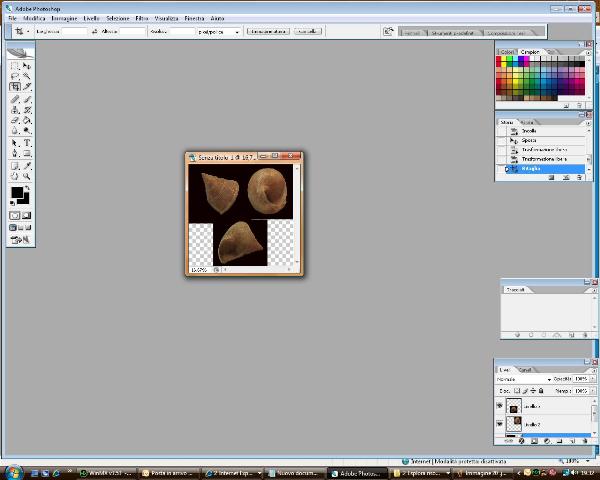
Task: Open the Crop tool preset picker arrow
Action: click(x=28, y=31)
